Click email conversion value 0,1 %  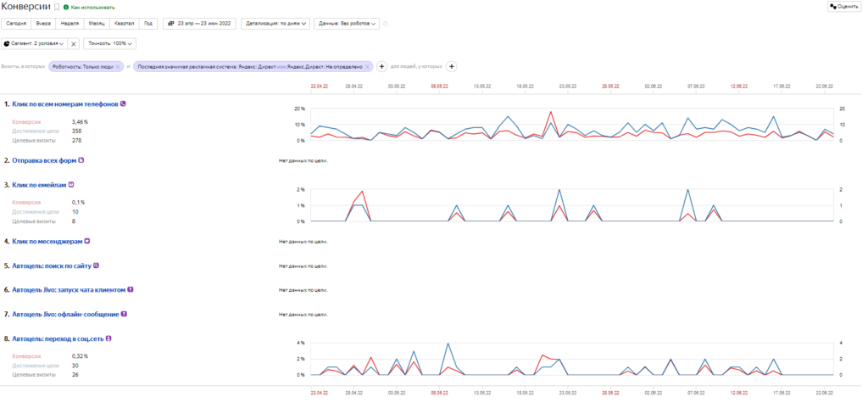[78, 203]
